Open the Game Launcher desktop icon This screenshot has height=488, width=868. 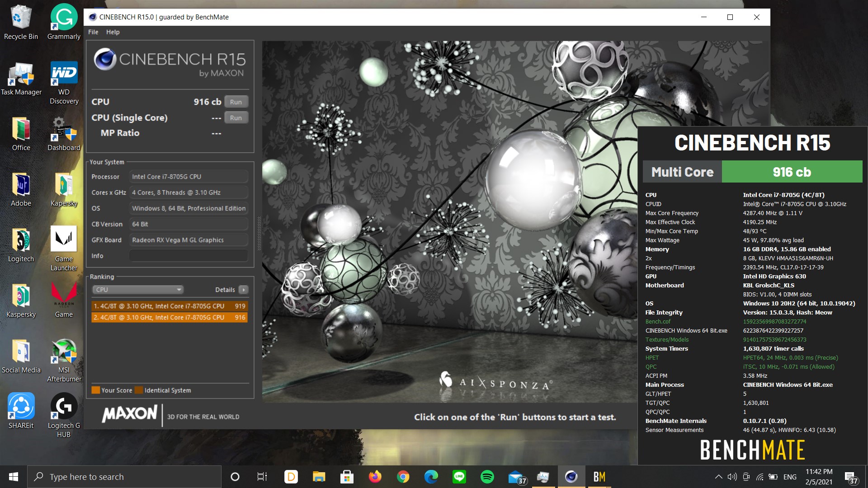(64, 249)
